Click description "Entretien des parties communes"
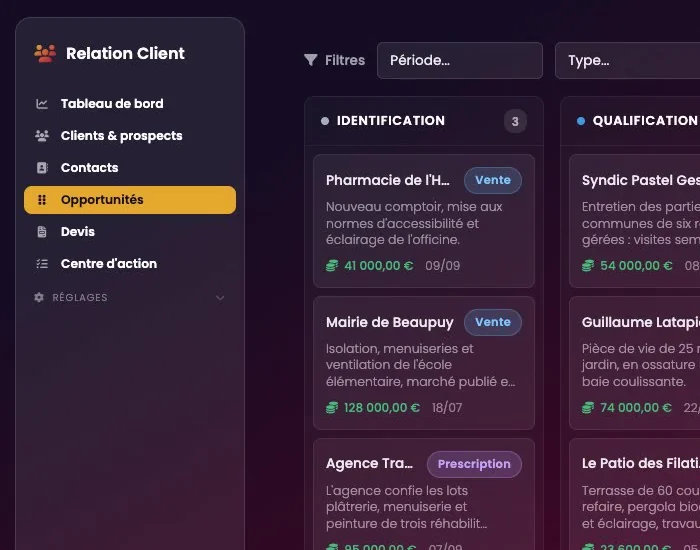700x550 pixels. coord(641,223)
